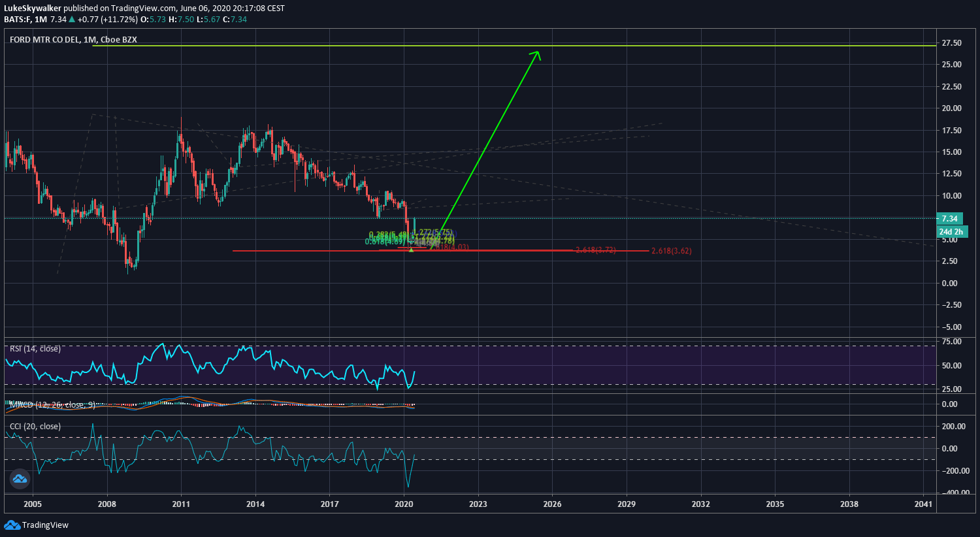Click the H:7.50 high price value

pos(180,20)
